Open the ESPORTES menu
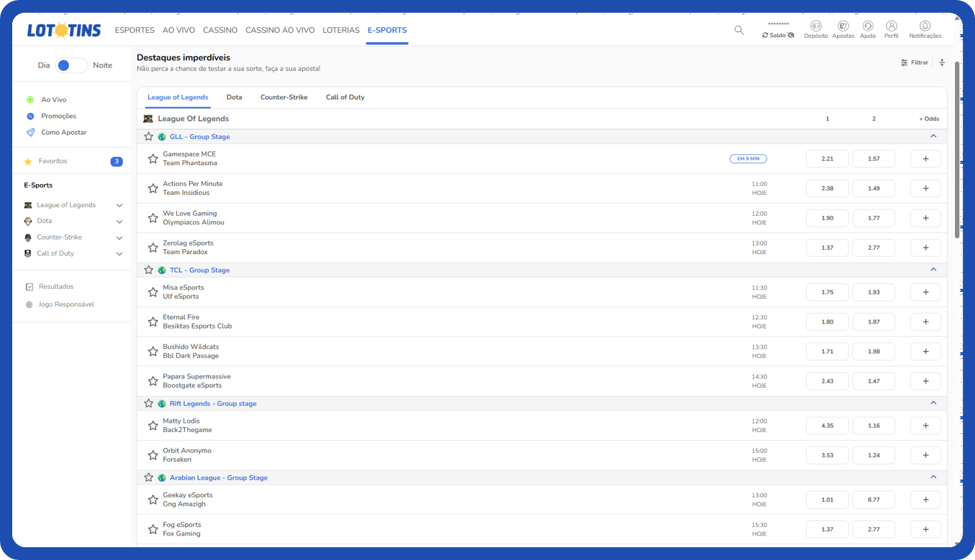 [135, 30]
